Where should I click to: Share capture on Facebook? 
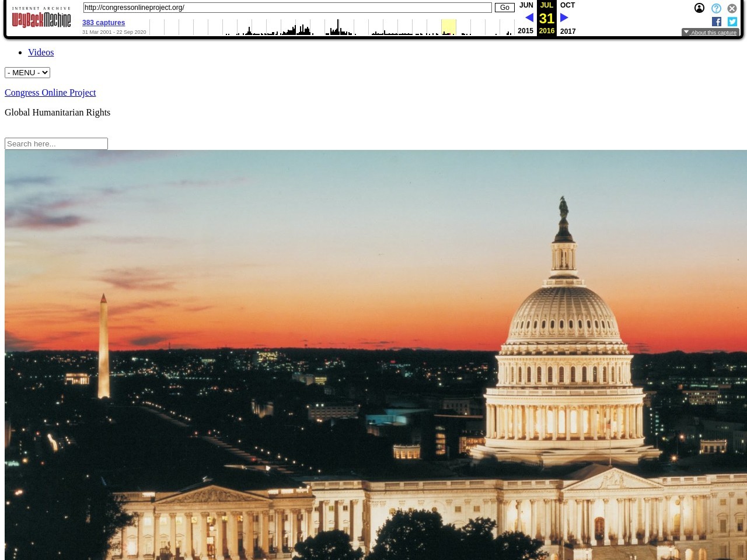pos(717,22)
